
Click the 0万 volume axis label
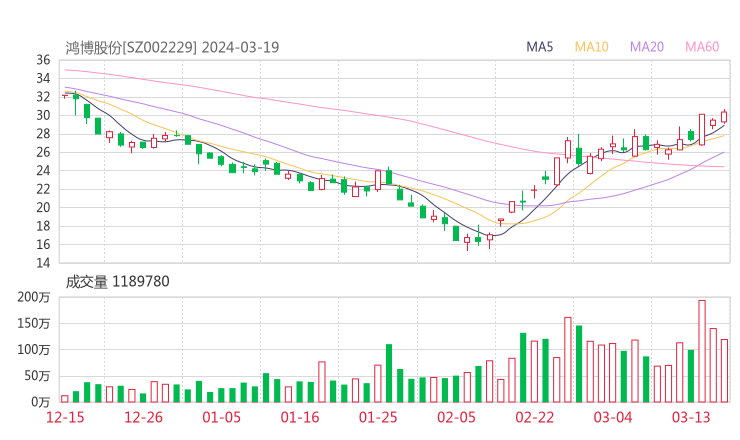tap(41, 402)
